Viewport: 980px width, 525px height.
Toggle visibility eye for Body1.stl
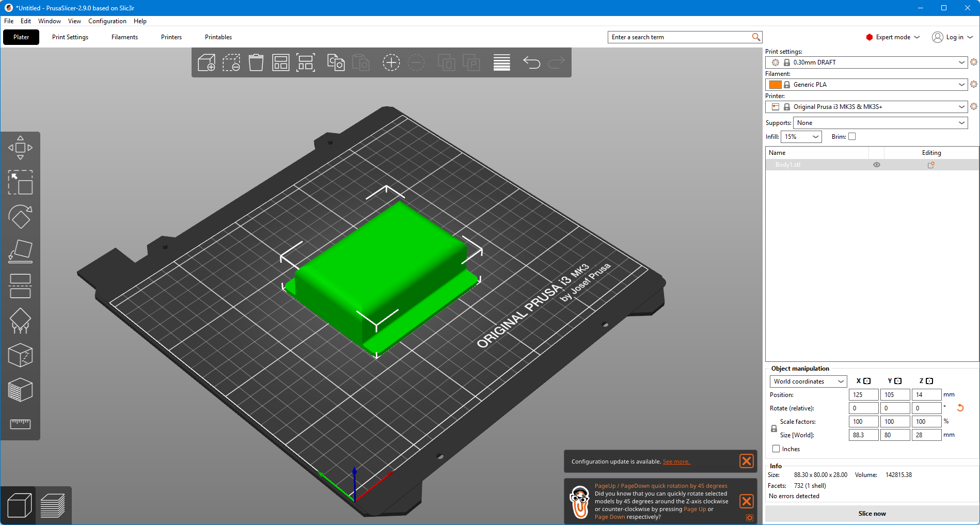click(x=876, y=165)
